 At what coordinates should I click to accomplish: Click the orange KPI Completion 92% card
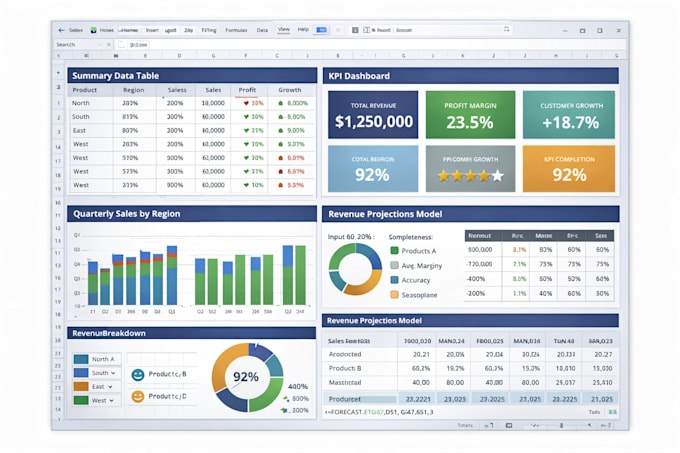point(569,169)
